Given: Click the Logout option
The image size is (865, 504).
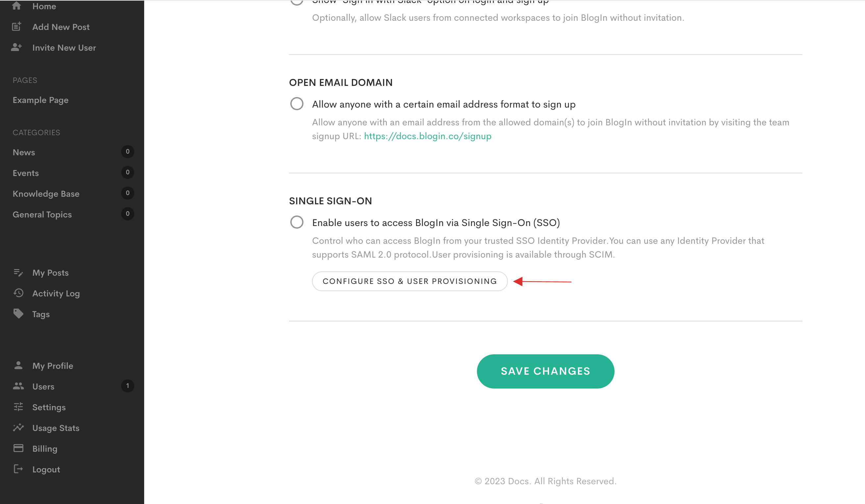Looking at the screenshot, I should 46,469.
